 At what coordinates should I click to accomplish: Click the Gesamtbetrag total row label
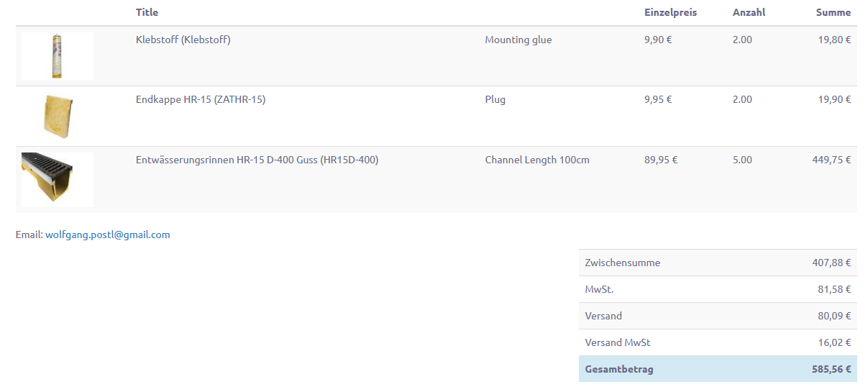coord(619,369)
